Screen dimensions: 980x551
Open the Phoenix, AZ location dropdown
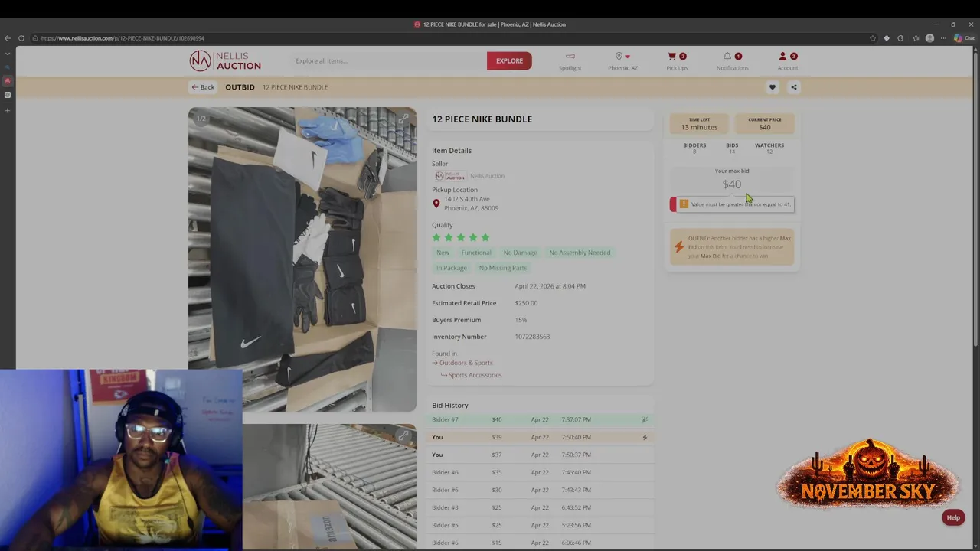pos(622,61)
